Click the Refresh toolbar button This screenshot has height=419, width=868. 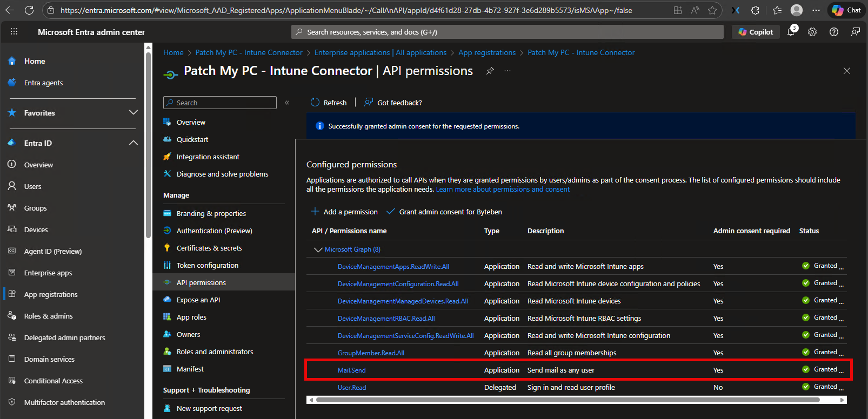point(329,103)
